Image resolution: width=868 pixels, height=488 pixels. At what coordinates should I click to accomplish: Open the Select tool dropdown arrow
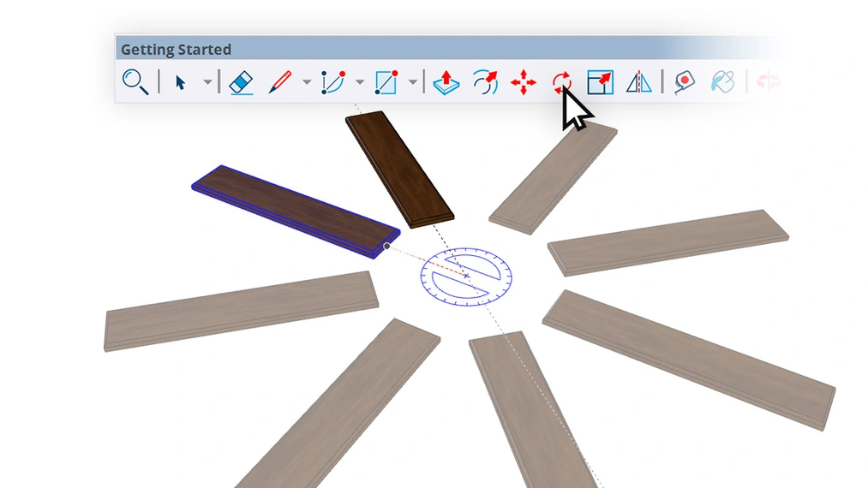tap(207, 82)
